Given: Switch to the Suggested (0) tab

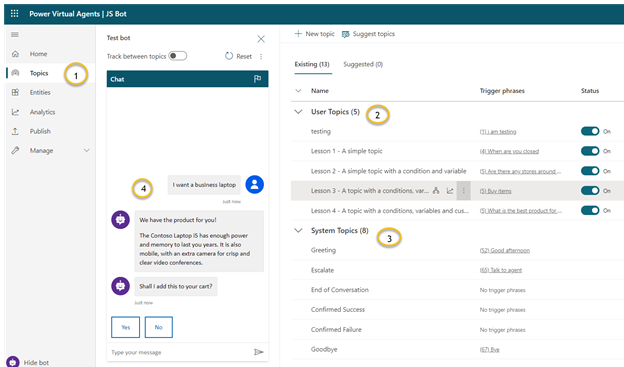Looking at the screenshot, I should click(363, 64).
